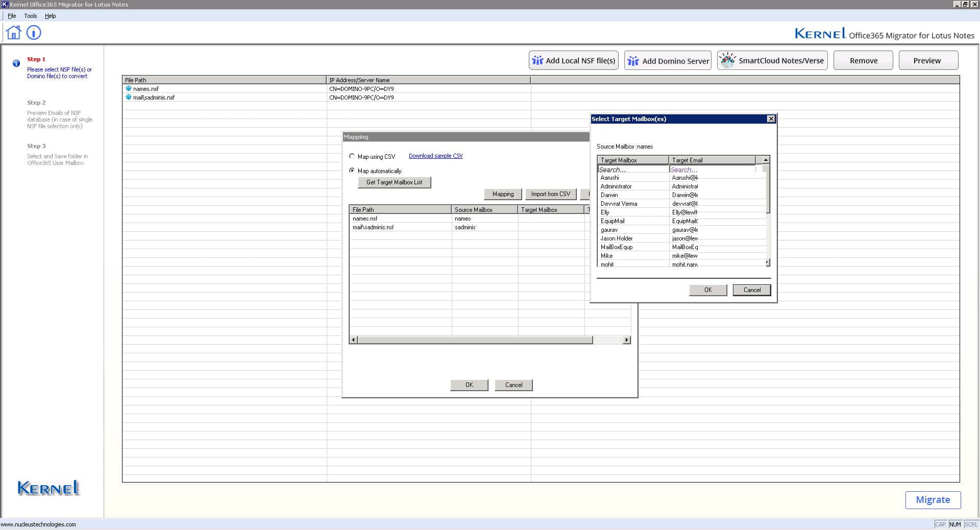Click the Step 1 info icon in the sidebar
This screenshot has height=530, width=980.
coord(16,63)
